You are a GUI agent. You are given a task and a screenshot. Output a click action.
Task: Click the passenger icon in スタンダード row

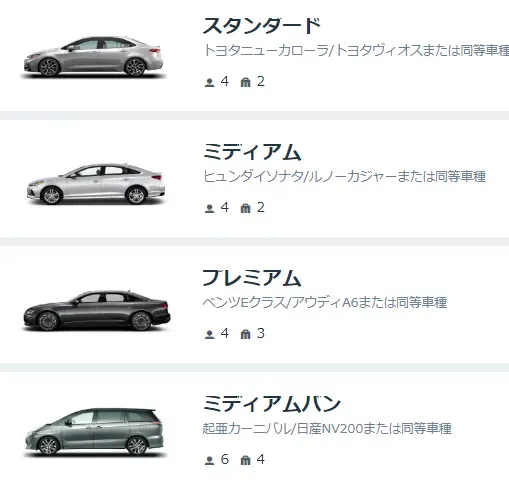tap(209, 82)
